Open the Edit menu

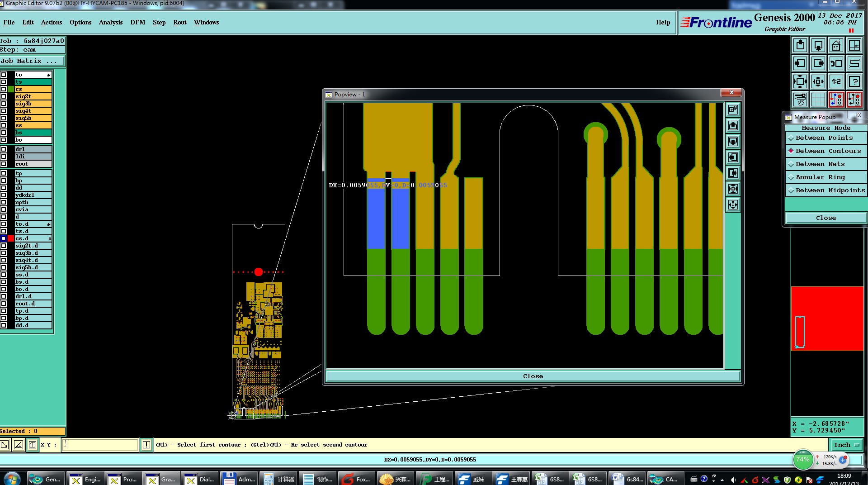coord(28,22)
